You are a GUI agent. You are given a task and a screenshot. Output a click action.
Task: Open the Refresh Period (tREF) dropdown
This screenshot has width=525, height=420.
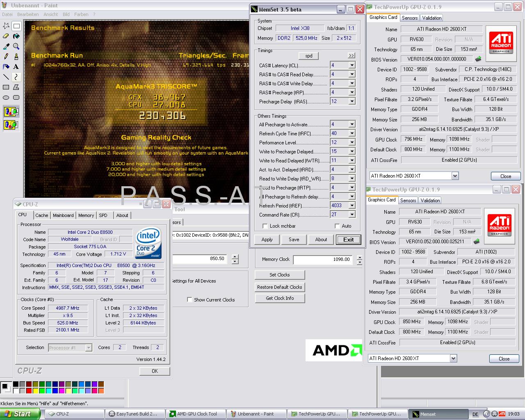coord(352,205)
